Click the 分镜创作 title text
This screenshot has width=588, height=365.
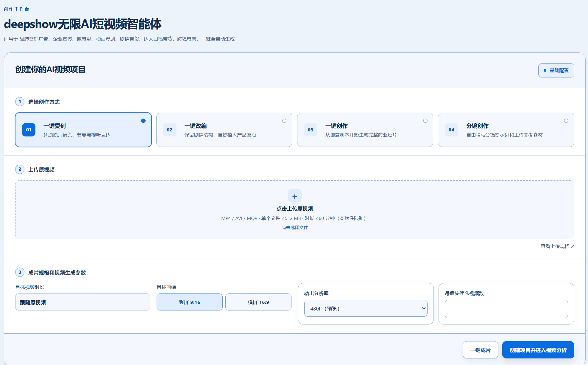477,126
